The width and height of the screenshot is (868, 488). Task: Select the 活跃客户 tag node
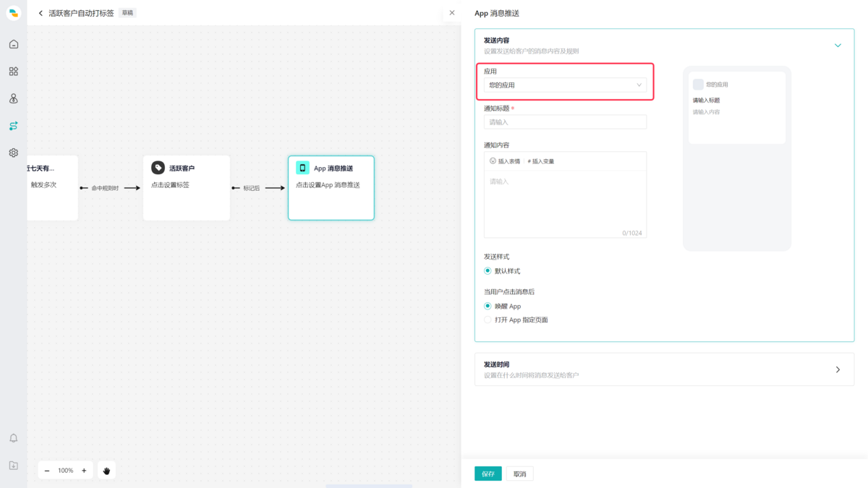tap(187, 188)
